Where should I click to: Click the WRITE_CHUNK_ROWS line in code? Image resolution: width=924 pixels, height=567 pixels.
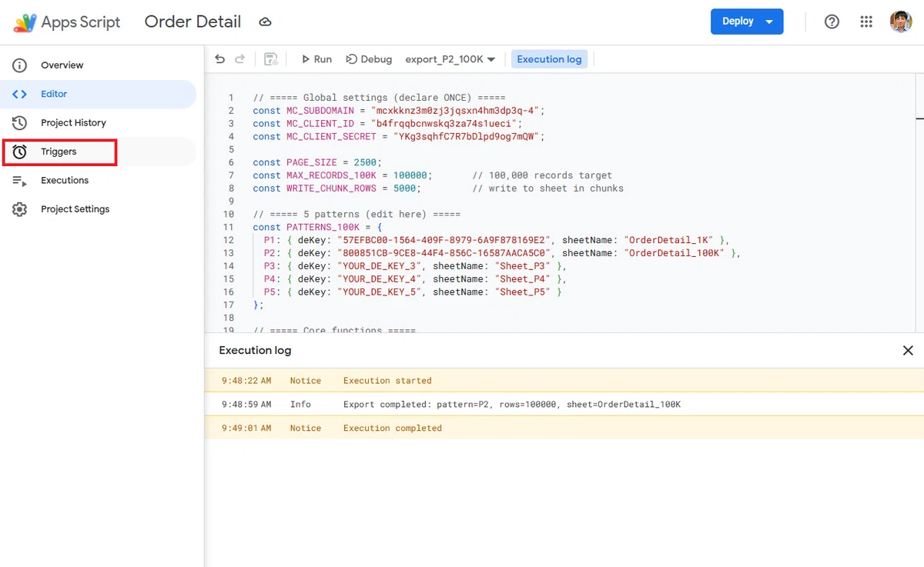tap(438, 188)
